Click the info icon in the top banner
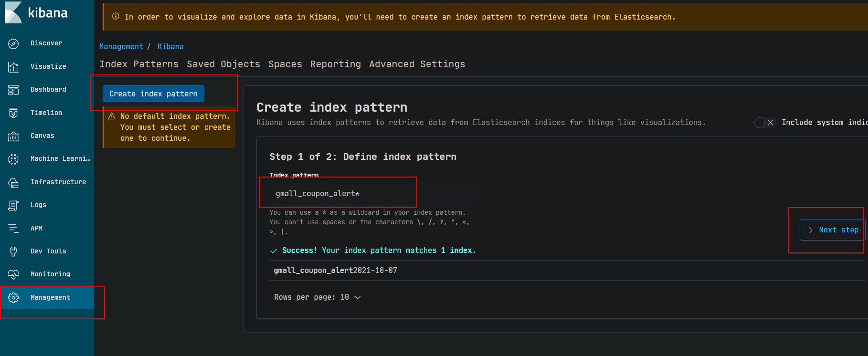The height and width of the screenshot is (356, 868). pyautogui.click(x=116, y=16)
